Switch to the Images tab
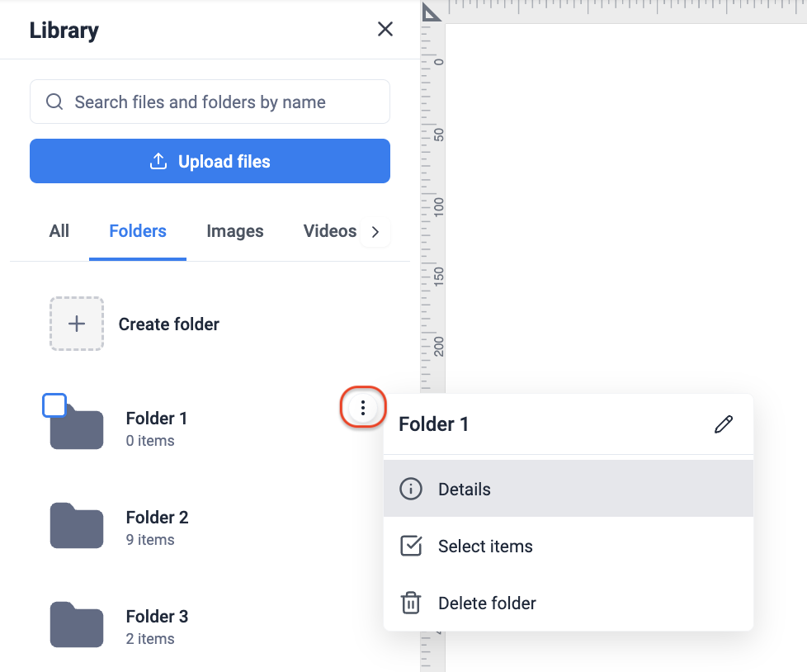The height and width of the screenshot is (672, 807). (235, 231)
